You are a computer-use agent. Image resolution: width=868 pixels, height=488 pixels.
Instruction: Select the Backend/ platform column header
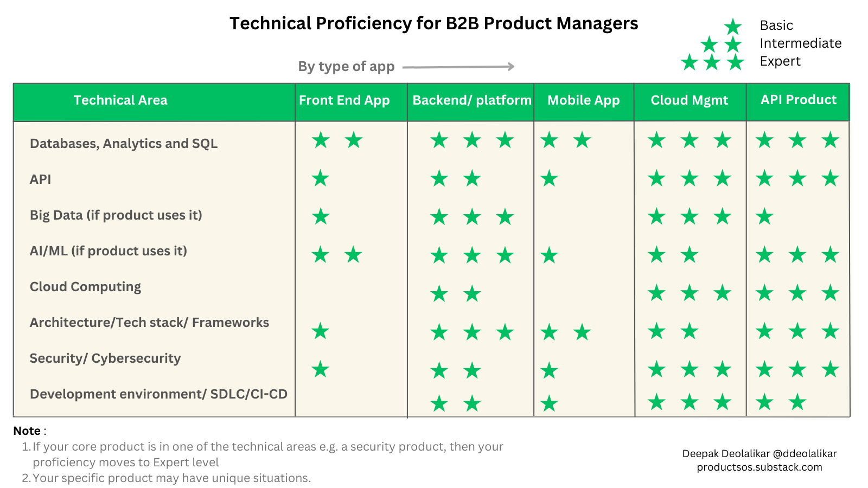(471, 100)
